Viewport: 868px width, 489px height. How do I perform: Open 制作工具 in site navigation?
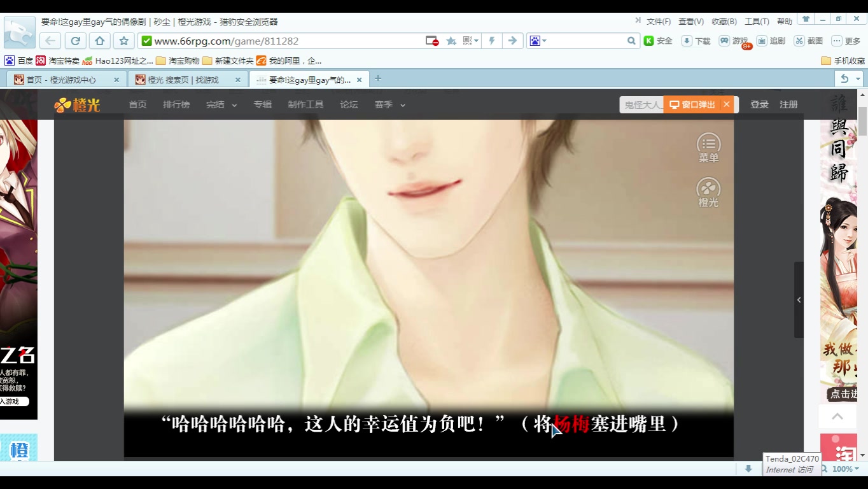click(x=305, y=104)
